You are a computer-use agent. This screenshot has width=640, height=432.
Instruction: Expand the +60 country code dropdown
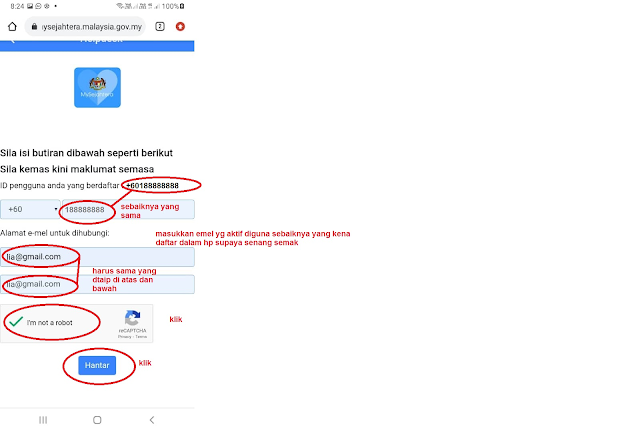click(x=30, y=209)
